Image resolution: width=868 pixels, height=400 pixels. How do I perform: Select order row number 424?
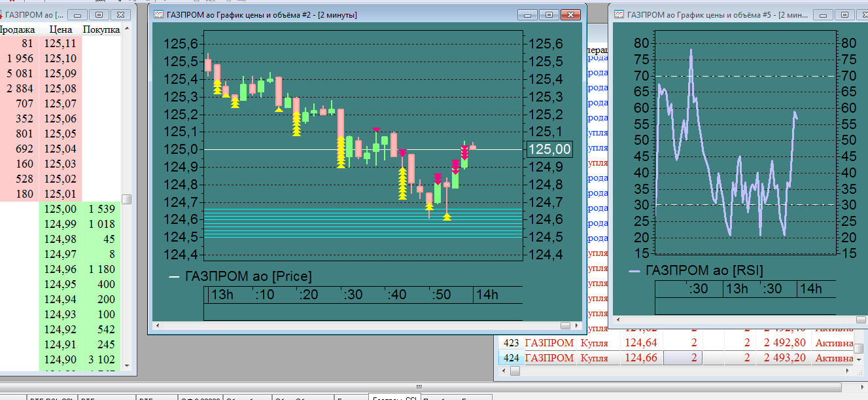[511, 358]
